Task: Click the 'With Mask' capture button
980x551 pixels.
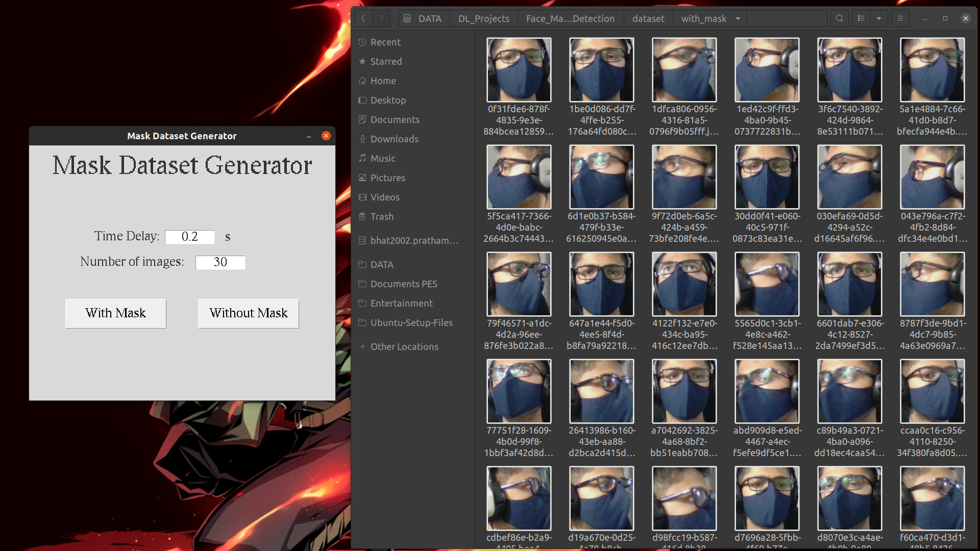Action: coord(115,313)
